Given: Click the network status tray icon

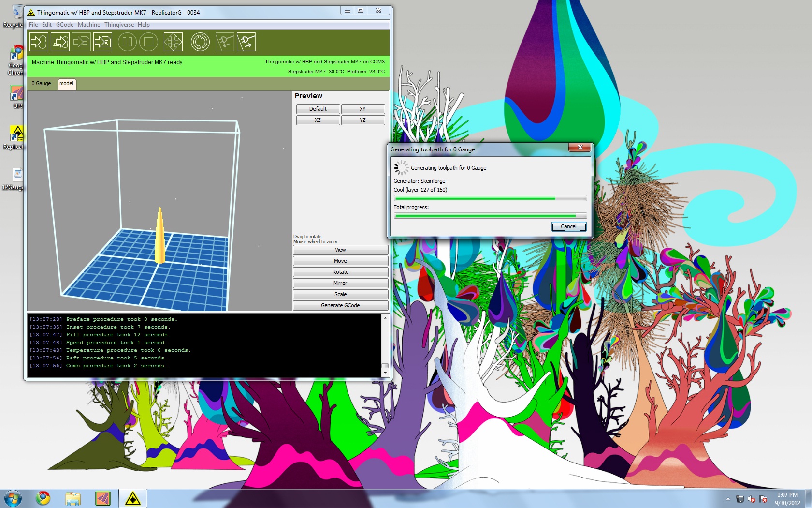Looking at the screenshot, I should point(739,499).
